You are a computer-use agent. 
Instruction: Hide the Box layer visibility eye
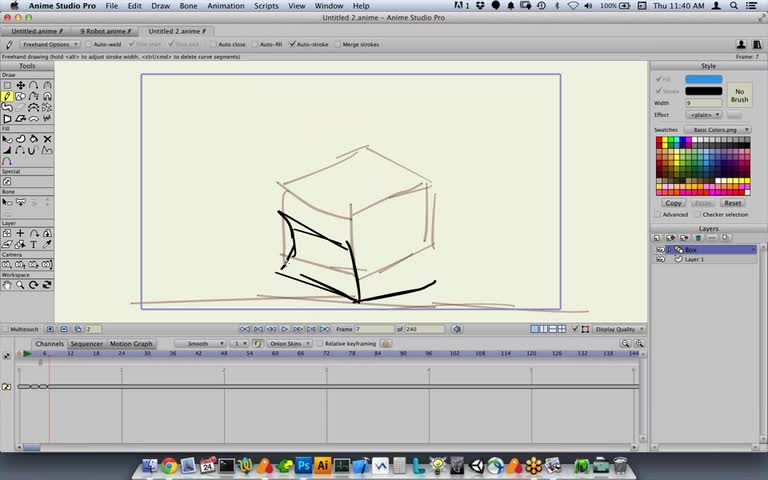coord(660,250)
